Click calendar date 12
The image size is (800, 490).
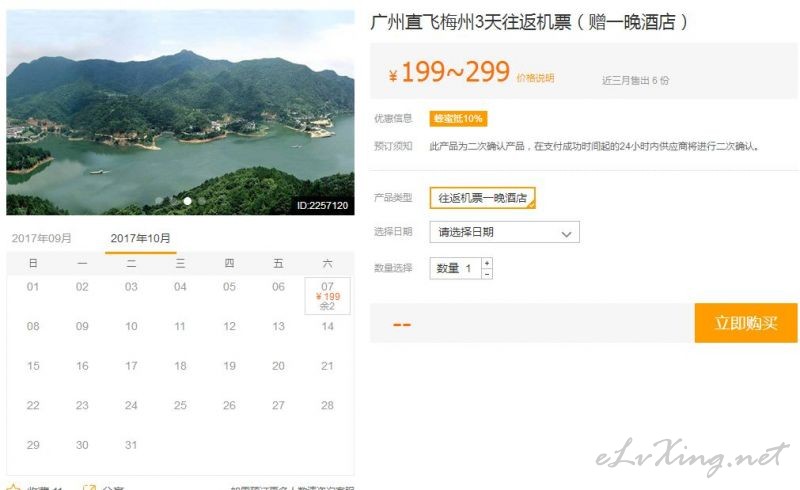(x=230, y=326)
